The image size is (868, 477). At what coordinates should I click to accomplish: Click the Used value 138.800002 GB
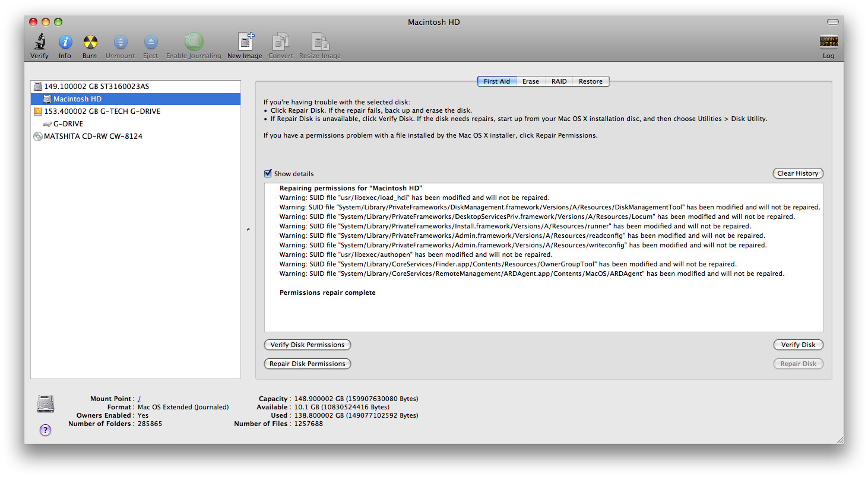(355, 415)
